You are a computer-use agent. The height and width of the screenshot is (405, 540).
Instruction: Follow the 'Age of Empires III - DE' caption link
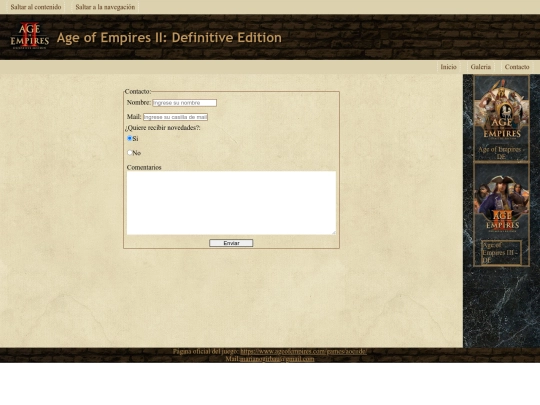[x=501, y=253]
